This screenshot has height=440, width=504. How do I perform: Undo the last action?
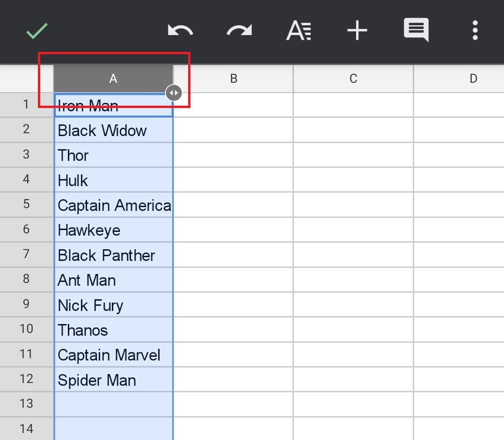(x=180, y=30)
